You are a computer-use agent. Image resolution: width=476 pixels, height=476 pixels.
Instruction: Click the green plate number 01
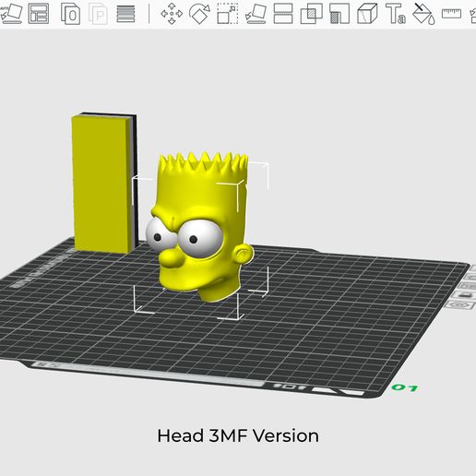(405, 387)
